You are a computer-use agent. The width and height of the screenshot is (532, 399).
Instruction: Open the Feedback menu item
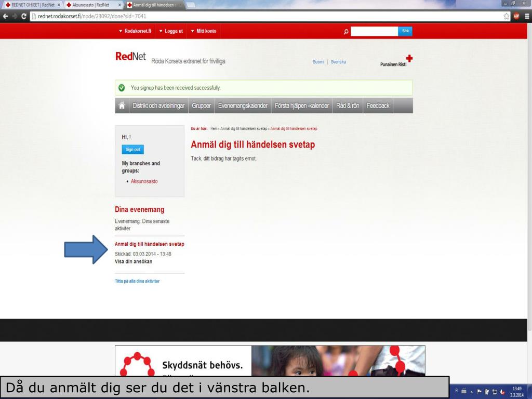pyautogui.click(x=378, y=105)
